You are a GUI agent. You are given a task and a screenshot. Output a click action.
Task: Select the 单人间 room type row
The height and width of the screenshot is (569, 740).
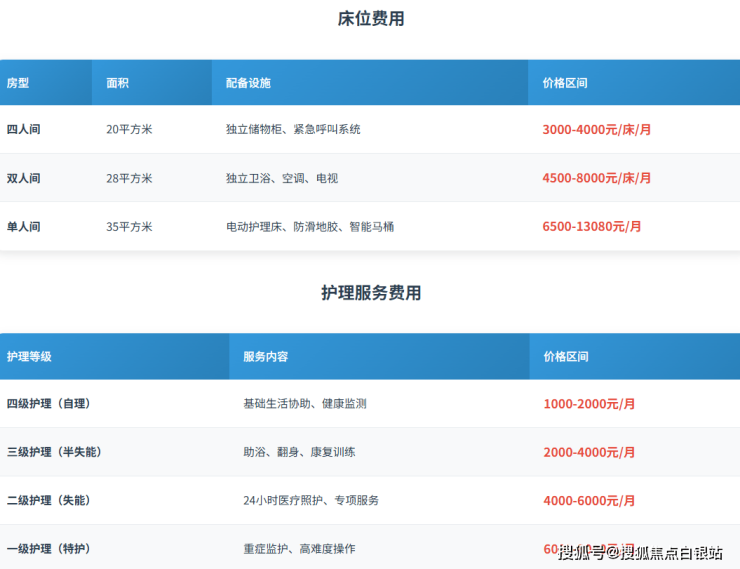coord(24,227)
